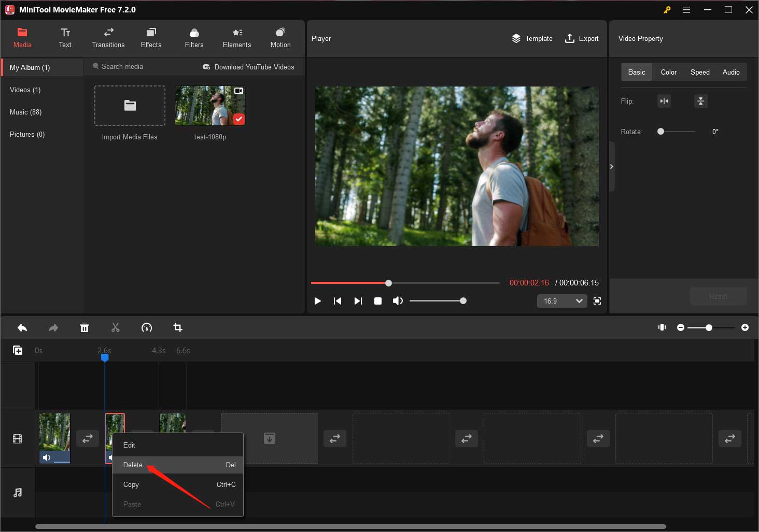Click the crop tool icon
The height and width of the screenshot is (532, 759).
coord(178,327)
